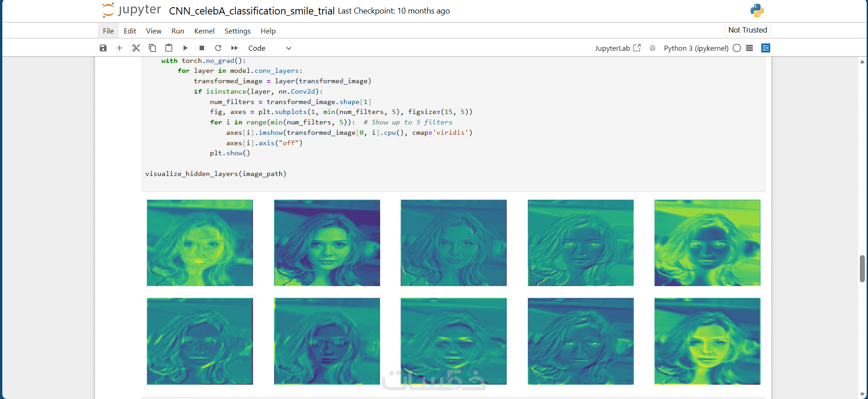Click the kernel status circle indicator
The width and height of the screenshot is (868, 399).
pos(737,48)
